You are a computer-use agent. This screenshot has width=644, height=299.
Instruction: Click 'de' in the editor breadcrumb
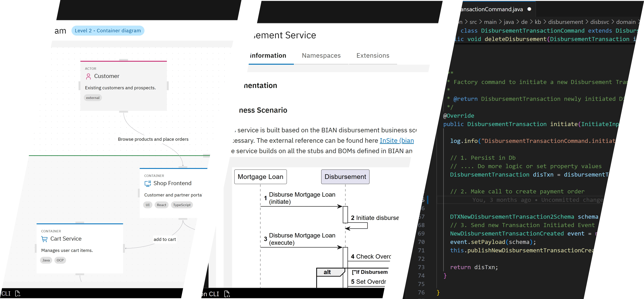tap(524, 22)
